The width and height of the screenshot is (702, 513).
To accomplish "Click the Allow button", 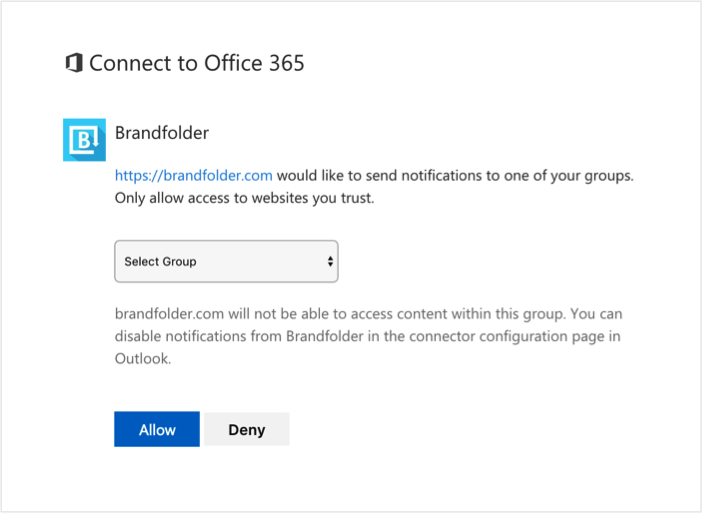I will coord(157,429).
